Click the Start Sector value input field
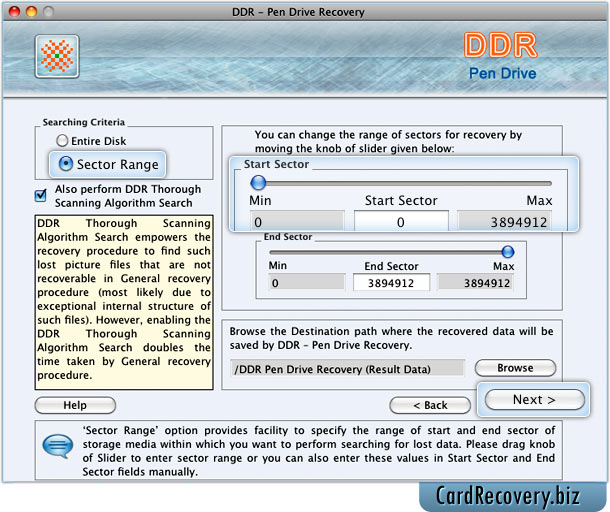This screenshot has height=512, width=610. point(401,222)
